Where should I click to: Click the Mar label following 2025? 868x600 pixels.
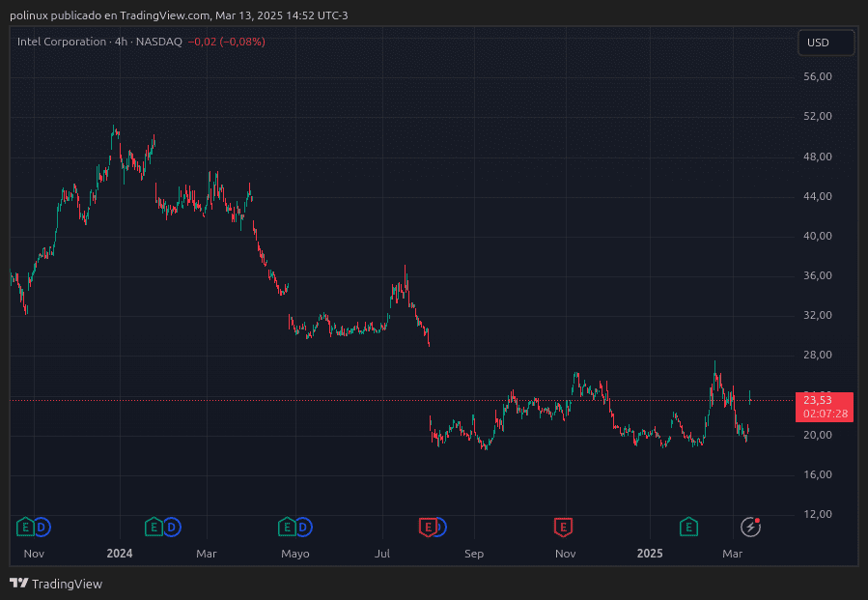tap(733, 554)
